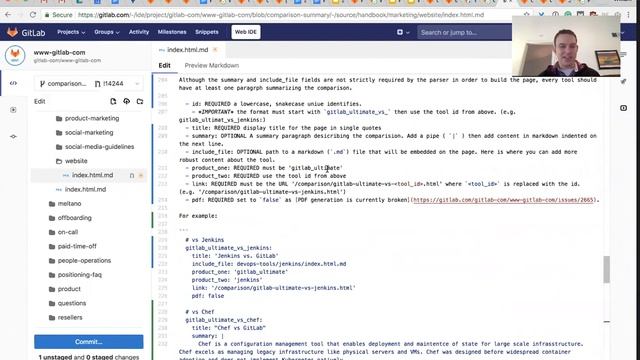Click the www-gitlab-com project name
640x360 pixels.
[x=60, y=52]
